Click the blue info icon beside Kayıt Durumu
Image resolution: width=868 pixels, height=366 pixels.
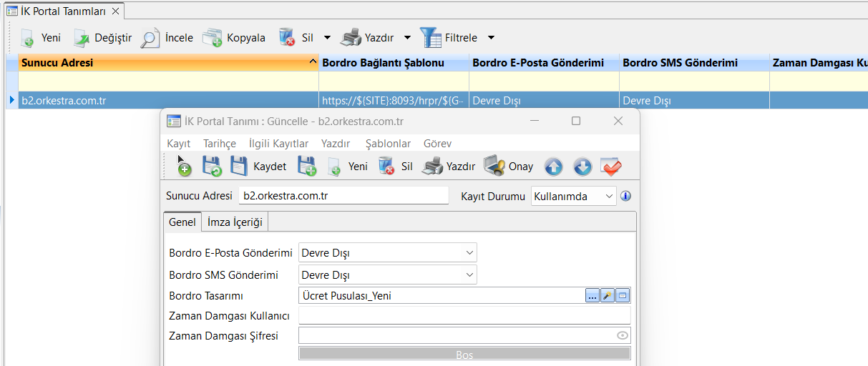pos(625,196)
